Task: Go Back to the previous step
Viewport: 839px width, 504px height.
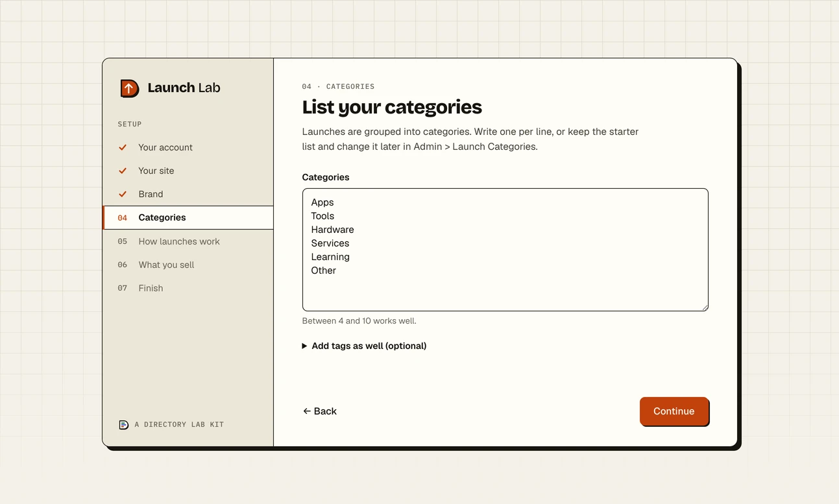Action: tap(320, 411)
